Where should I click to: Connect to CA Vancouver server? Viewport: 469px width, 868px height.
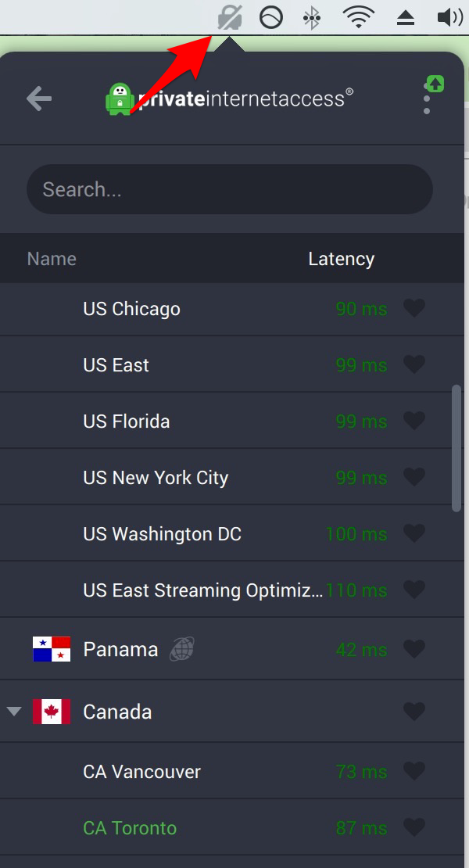click(232, 771)
